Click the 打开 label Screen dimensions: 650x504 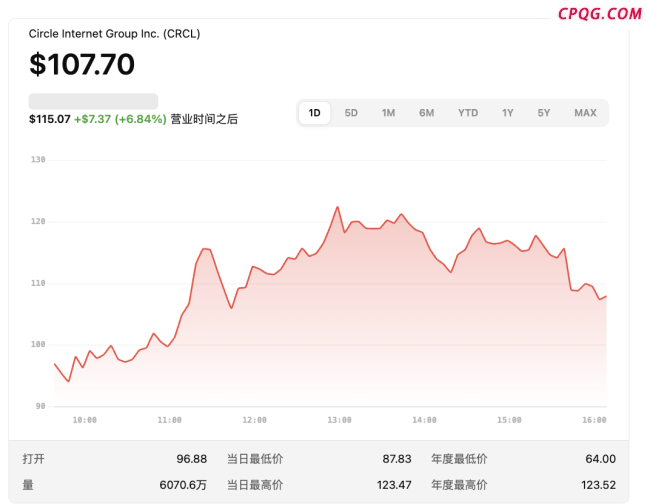coord(33,459)
